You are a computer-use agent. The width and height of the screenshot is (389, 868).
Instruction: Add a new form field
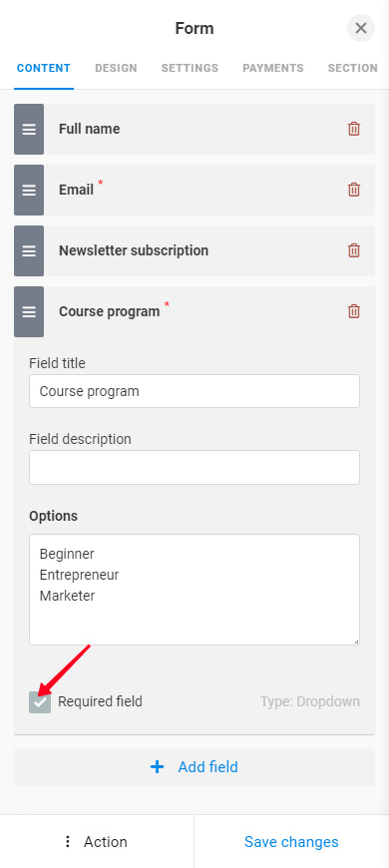[x=194, y=767]
